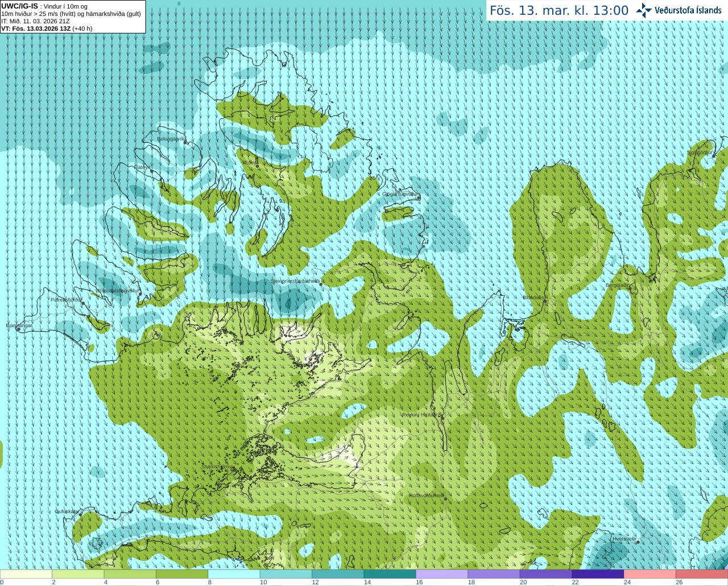
Task: Click the legend value '8'
Action: (x=209, y=583)
